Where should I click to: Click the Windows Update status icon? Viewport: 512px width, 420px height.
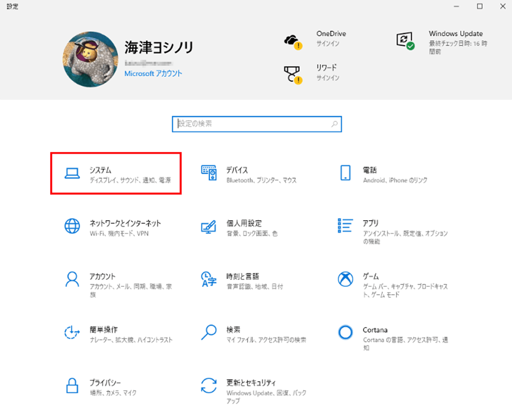tap(405, 41)
